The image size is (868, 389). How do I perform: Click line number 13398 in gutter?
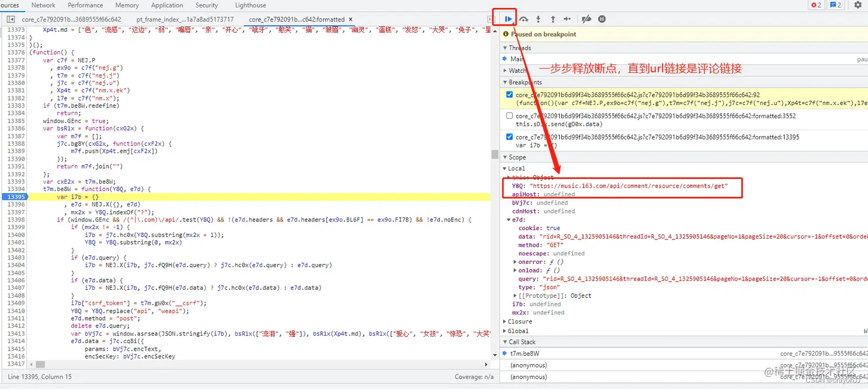[15, 220]
